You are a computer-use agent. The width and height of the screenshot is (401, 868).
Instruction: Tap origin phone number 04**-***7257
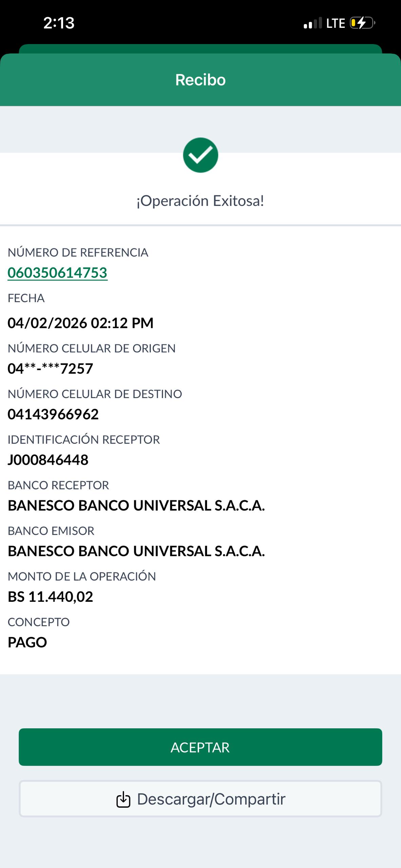click(x=51, y=369)
